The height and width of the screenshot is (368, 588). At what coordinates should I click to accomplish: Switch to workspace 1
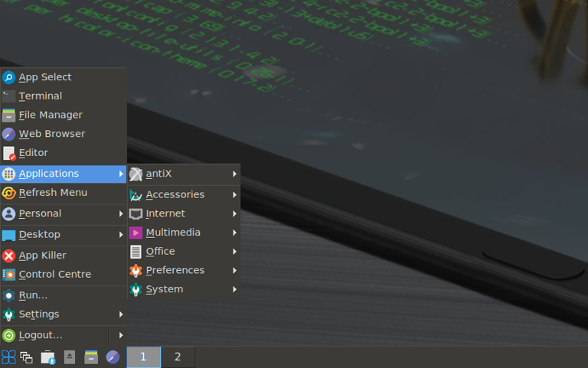[x=144, y=357]
